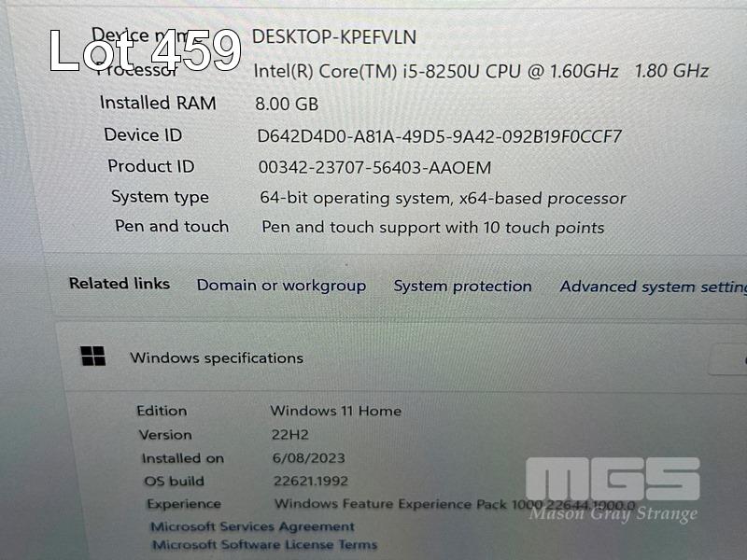Click the Windows Feature Experience Pack value

coord(454,505)
